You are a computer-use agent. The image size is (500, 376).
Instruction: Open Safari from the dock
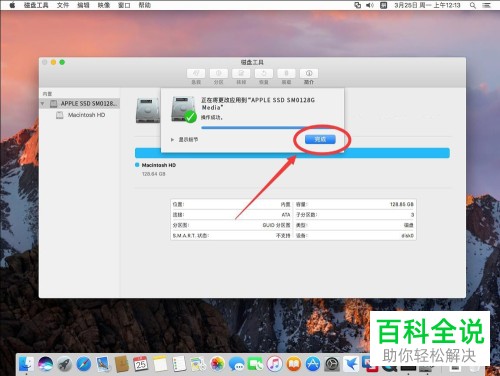(x=84, y=364)
